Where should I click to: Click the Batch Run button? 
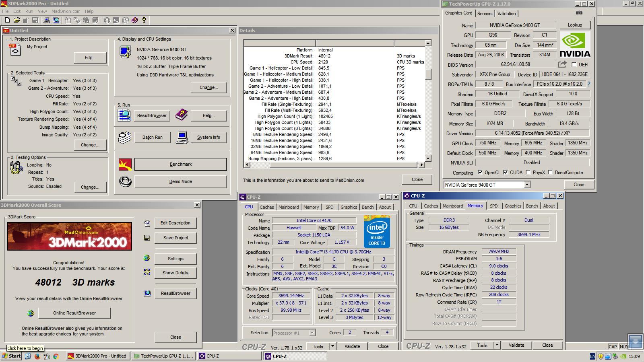click(153, 137)
